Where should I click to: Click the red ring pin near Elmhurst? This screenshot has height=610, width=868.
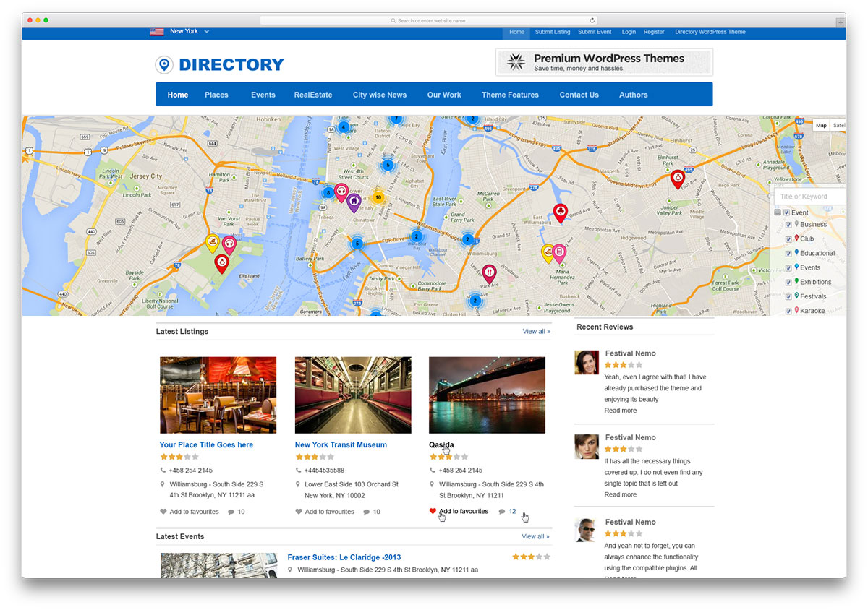[x=678, y=178]
